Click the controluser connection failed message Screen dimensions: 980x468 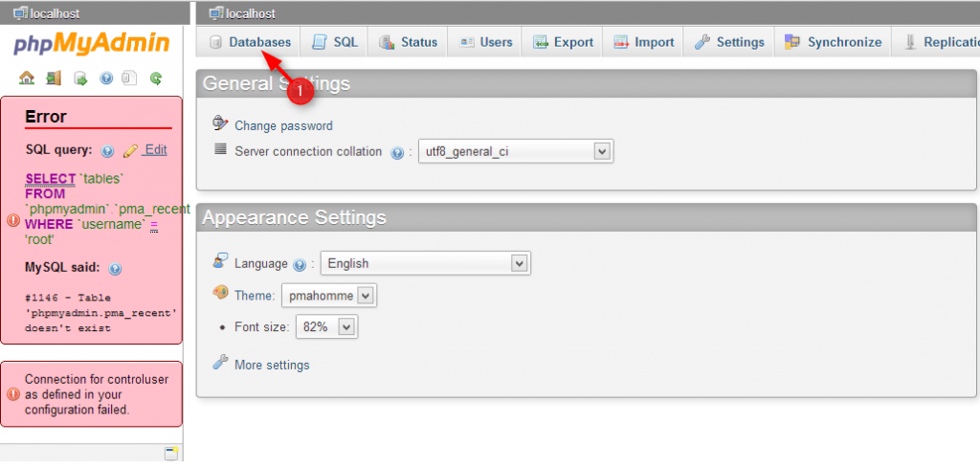tap(97, 395)
